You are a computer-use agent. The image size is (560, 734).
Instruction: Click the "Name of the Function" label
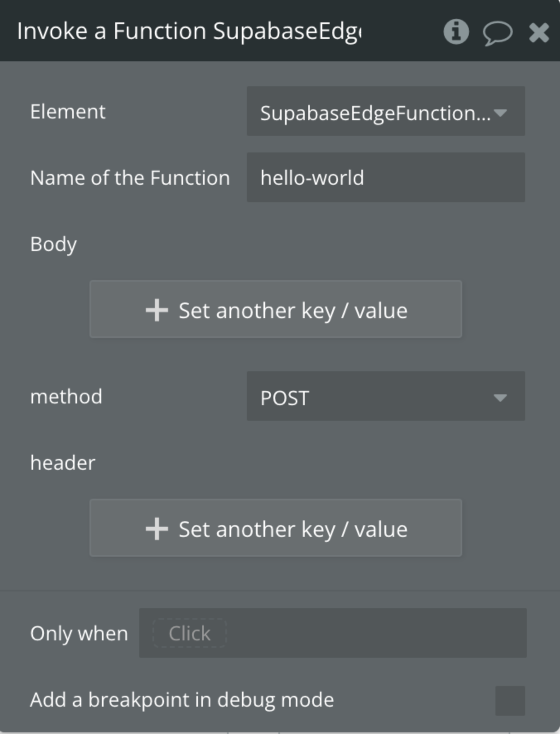130,178
